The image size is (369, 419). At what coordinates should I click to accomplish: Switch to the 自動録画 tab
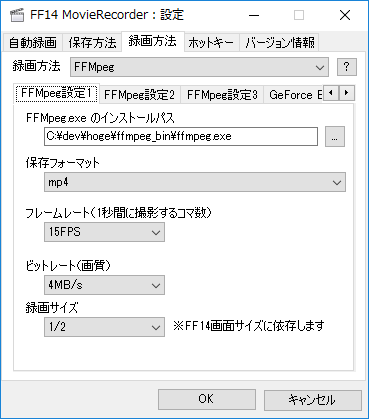coord(33,43)
